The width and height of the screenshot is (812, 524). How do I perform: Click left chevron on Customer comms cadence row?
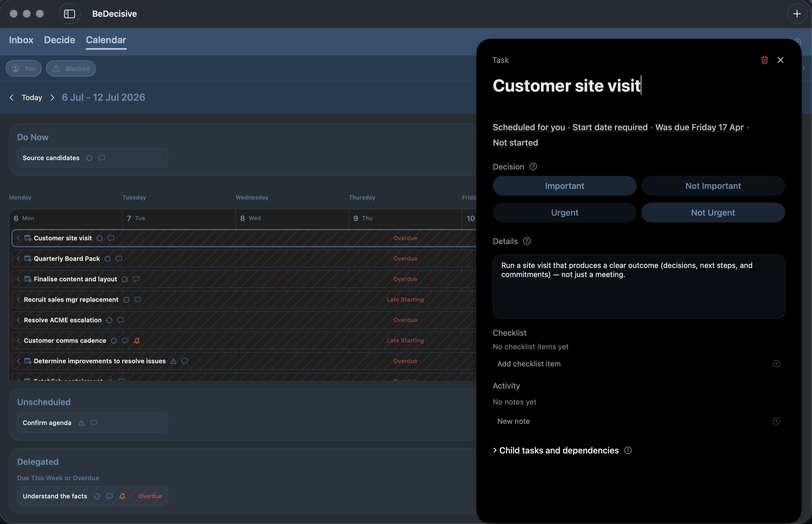[18, 341]
